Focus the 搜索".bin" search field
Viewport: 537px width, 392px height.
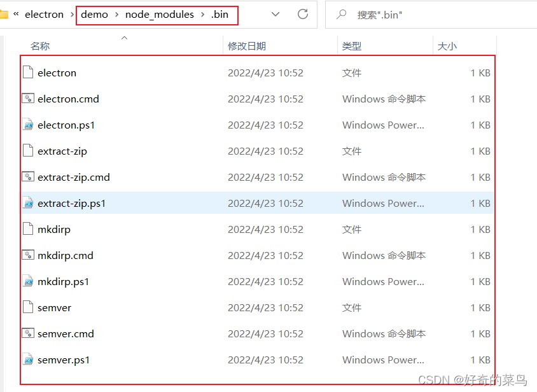point(431,15)
